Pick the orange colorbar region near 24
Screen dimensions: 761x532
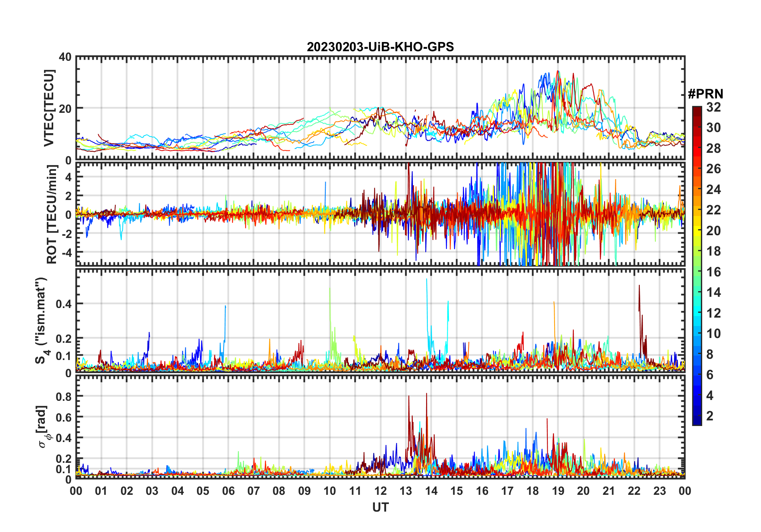pyautogui.click(x=697, y=189)
